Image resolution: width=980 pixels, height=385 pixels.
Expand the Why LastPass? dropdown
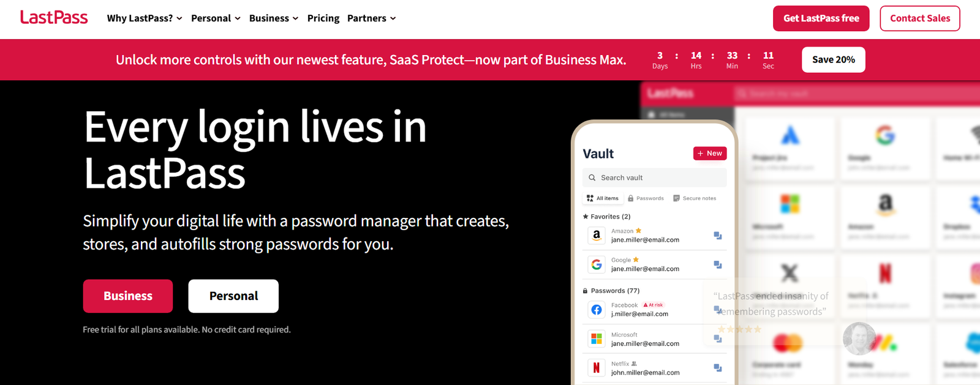pyautogui.click(x=145, y=18)
